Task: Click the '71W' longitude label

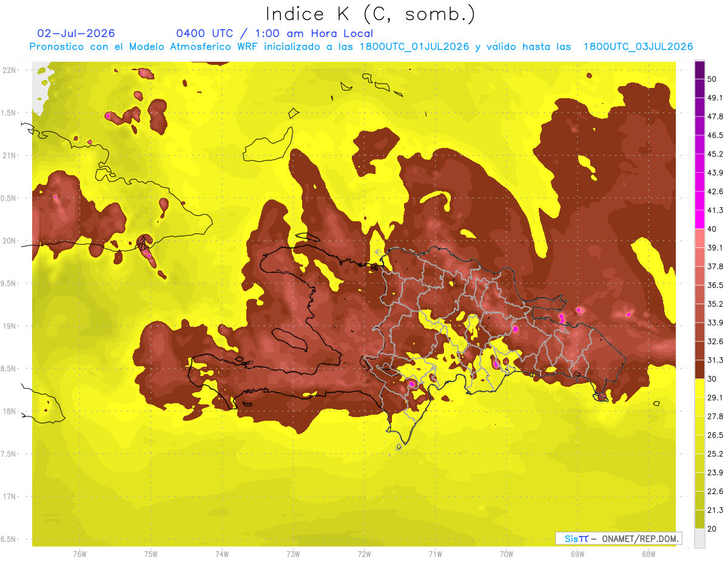Action: point(435,554)
